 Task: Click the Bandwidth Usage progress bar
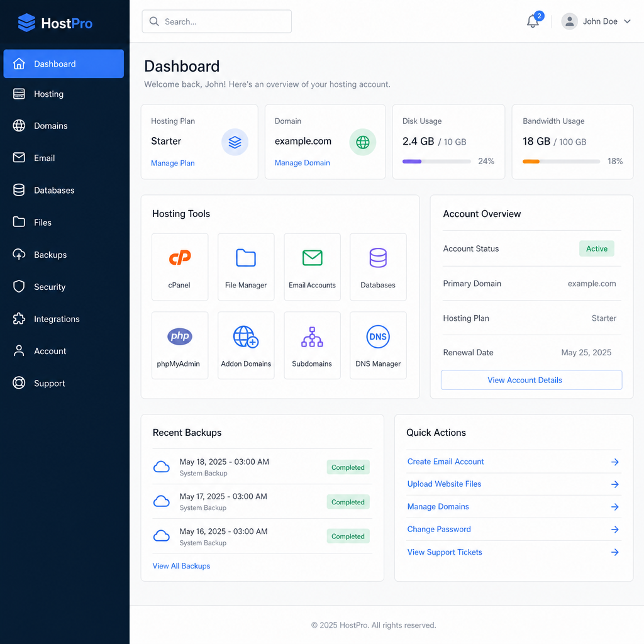[561, 162]
